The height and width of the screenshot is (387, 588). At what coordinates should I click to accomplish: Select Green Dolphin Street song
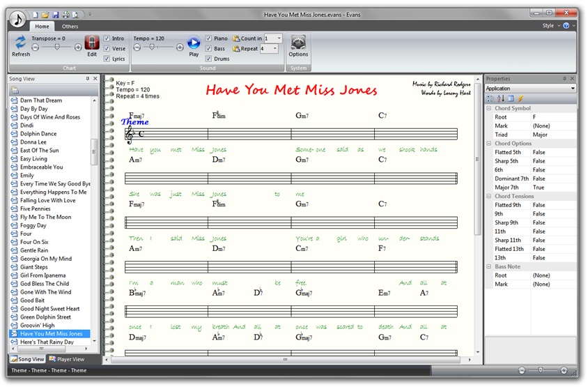(x=46, y=317)
